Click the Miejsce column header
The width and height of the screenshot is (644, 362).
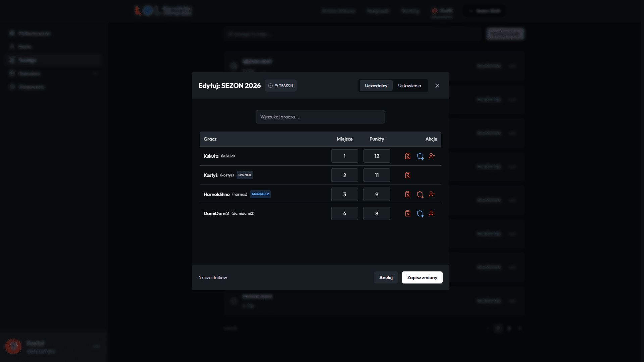[x=345, y=139]
